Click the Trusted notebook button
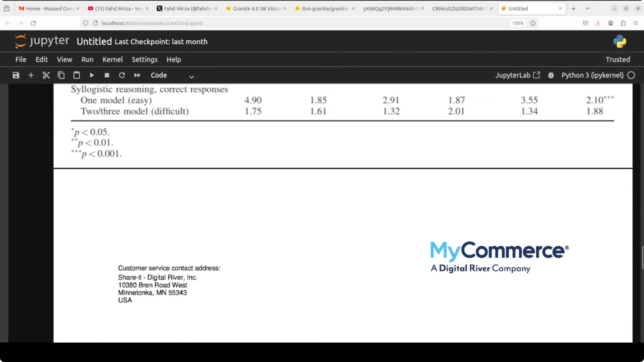 pos(618,59)
